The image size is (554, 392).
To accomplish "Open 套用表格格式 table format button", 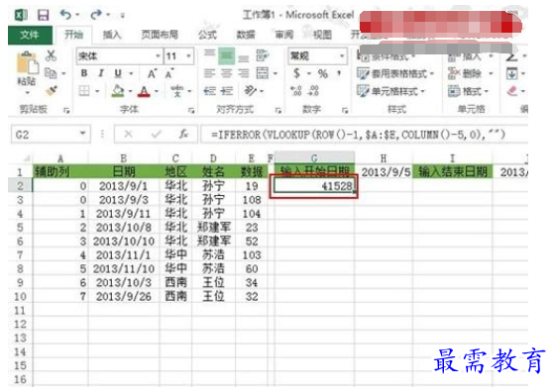I will point(395,73).
